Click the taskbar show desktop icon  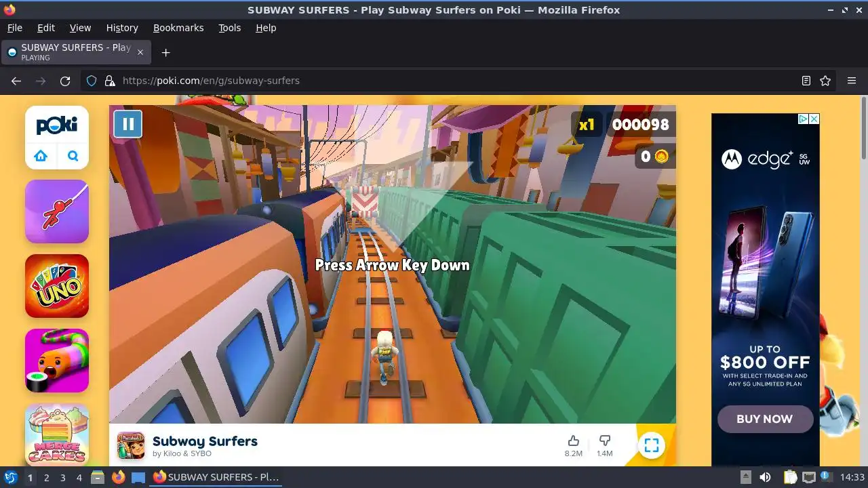click(138, 477)
